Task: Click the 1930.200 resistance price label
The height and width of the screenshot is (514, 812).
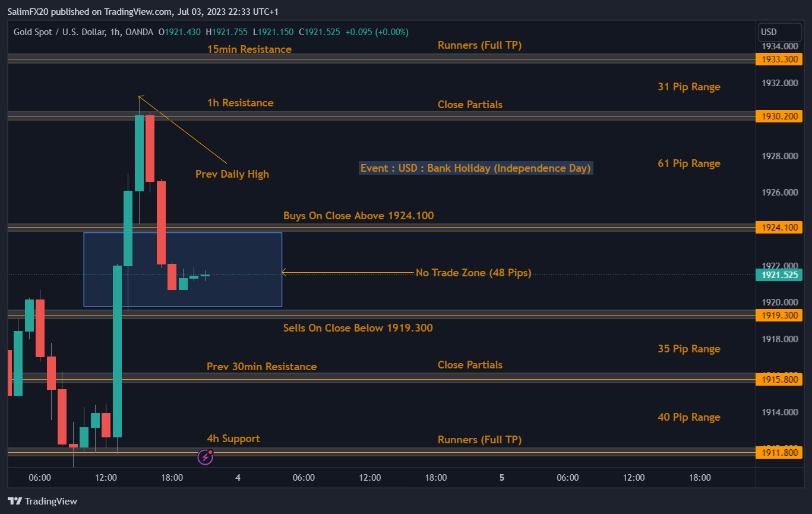Action: [779, 116]
